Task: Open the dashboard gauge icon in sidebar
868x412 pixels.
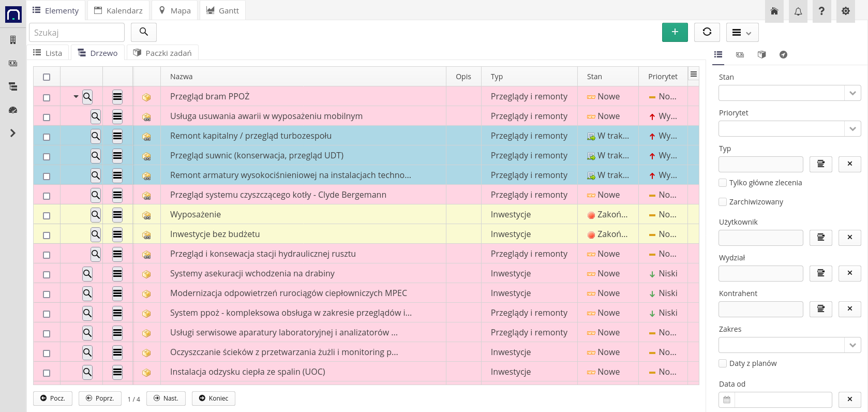Action: pyautogui.click(x=13, y=110)
